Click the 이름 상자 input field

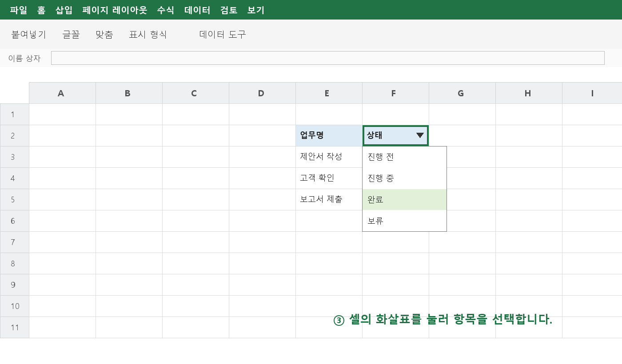tap(328, 58)
